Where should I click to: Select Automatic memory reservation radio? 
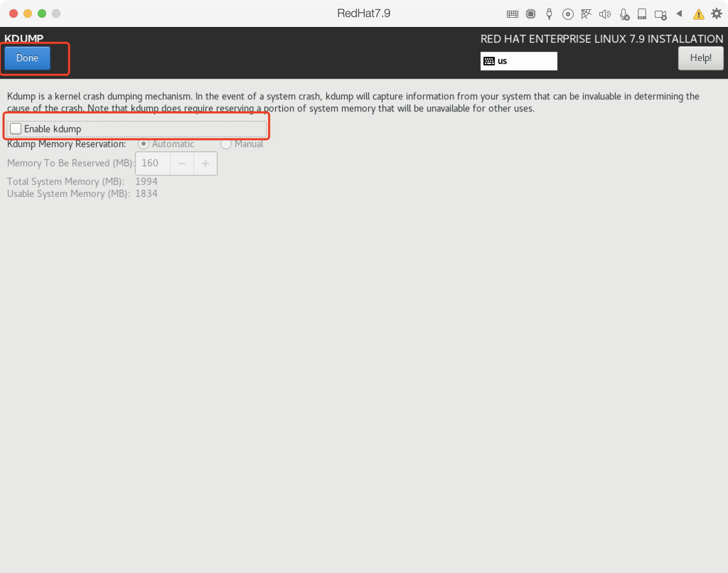click(x=143, y=144)
